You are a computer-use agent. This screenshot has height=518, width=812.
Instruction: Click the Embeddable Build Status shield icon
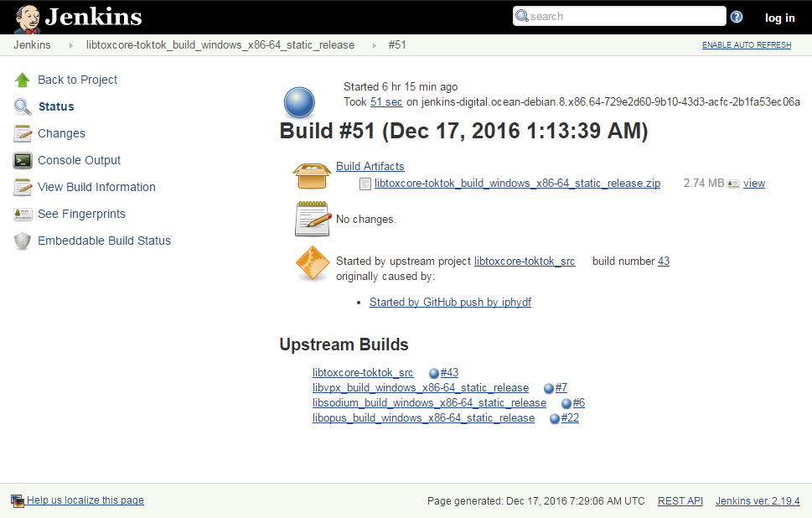point(23,241)
